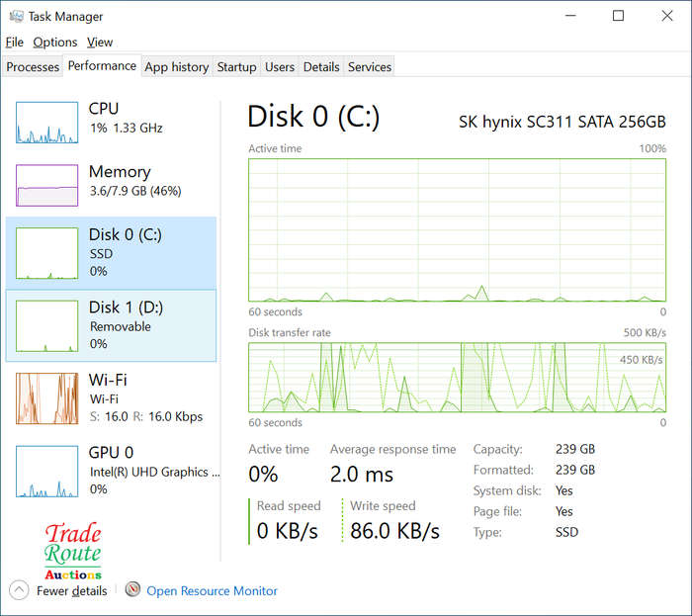Click the GPU 0 heading
Viewport: 692px width, 616px height.
click(111, 452)
